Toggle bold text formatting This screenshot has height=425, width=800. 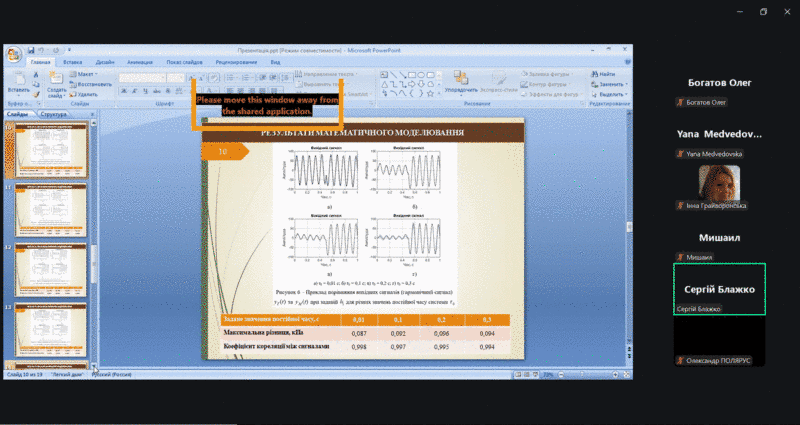(x=122, y=90)
